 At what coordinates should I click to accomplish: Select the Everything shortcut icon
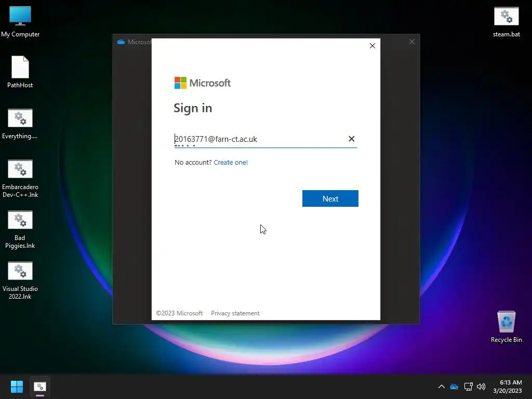click(x=20, y=124)
